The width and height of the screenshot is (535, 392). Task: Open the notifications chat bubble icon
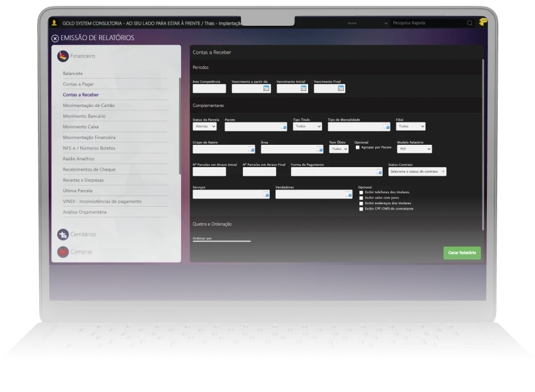[482, 23]
